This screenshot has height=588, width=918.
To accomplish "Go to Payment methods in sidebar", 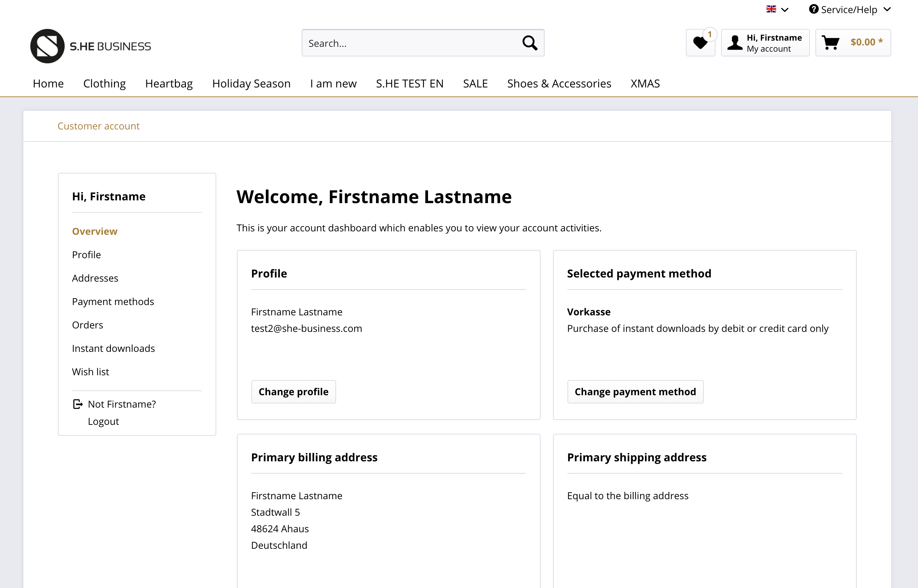I will [113, 302].
